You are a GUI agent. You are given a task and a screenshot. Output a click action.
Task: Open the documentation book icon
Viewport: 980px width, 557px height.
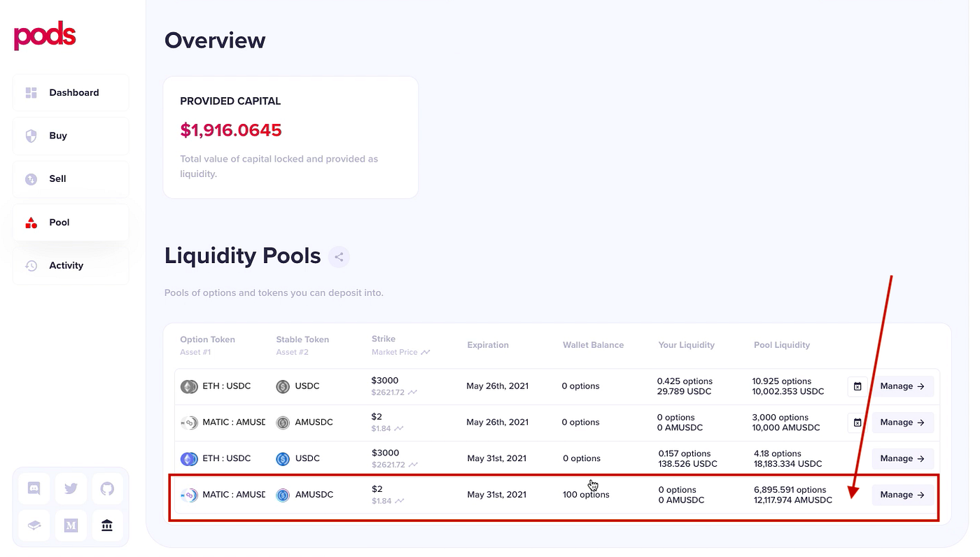click(x=34, y=526)
